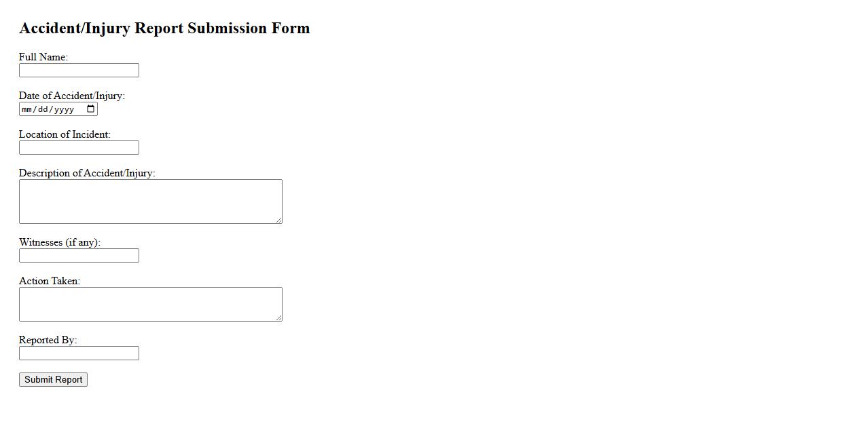The image size is (868, 441).
Task: Focus the Witnesses (if any) field
Action: point(79,256)
